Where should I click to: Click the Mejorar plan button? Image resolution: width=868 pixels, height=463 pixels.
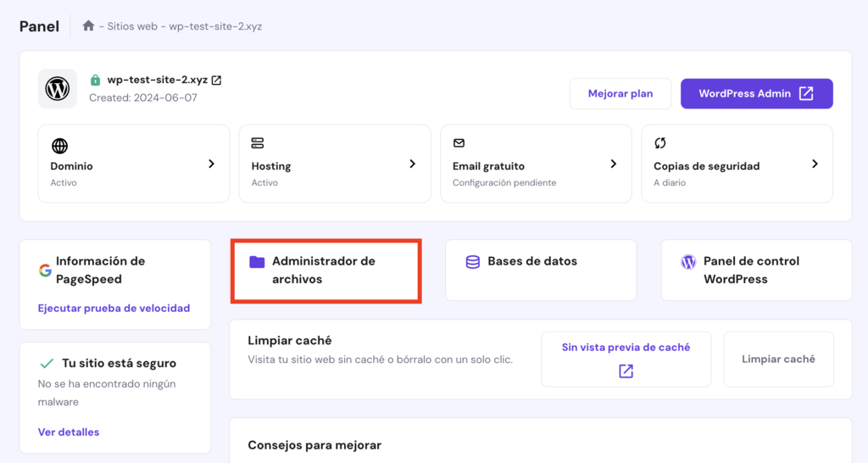pyautogui.click(x=620, y=93)
